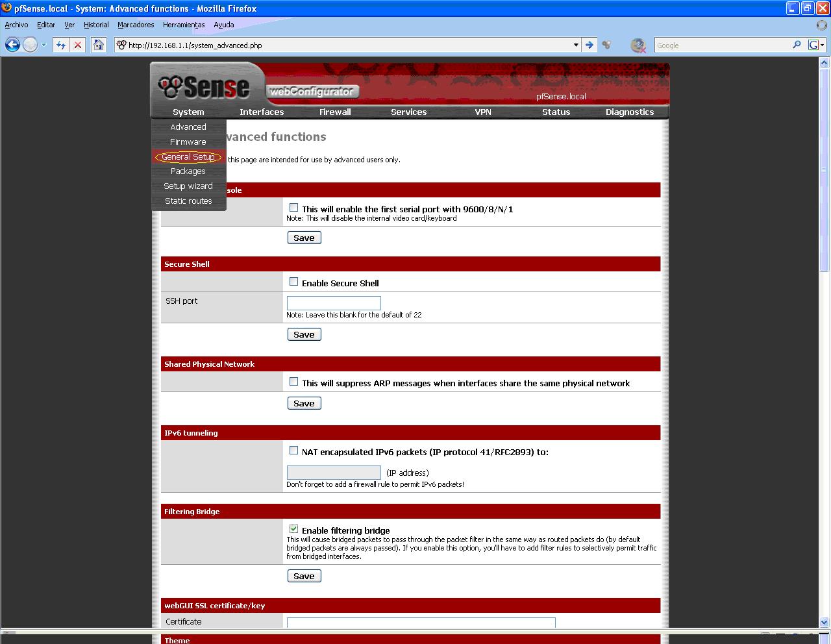Screen dimensions: 831x644
Task: Click the activity throbber at menu bar end
Action: point(823,25)
